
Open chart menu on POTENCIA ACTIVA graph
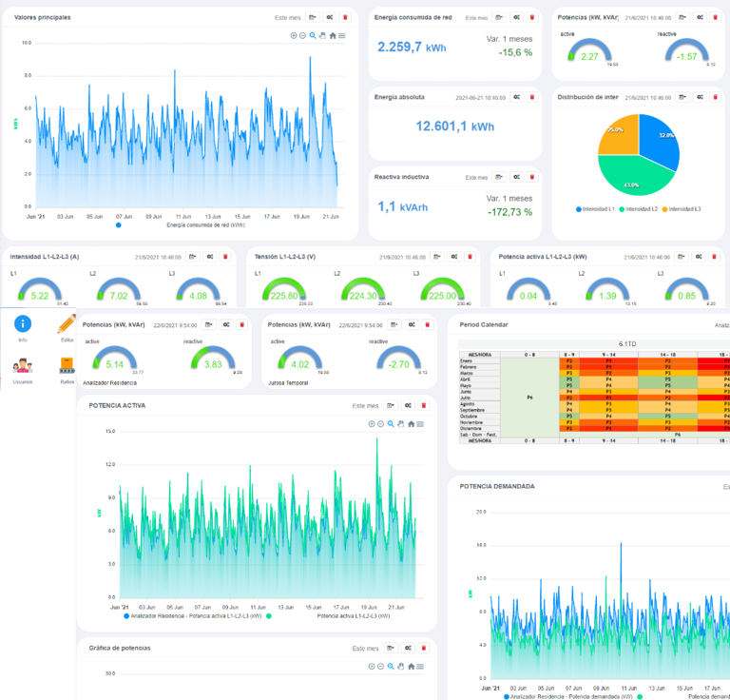(420, 424)
